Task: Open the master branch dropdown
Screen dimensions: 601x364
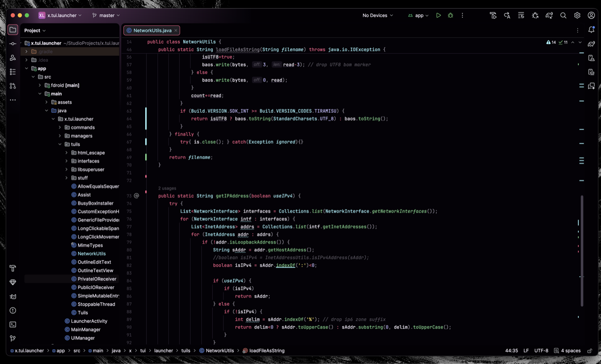Action: pyautogui.click(x=106, y=16)
